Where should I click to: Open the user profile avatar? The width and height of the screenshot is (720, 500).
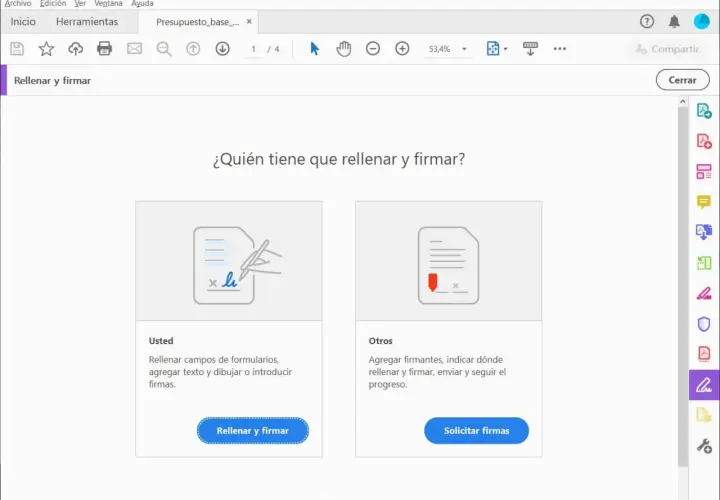click(702, 21)
